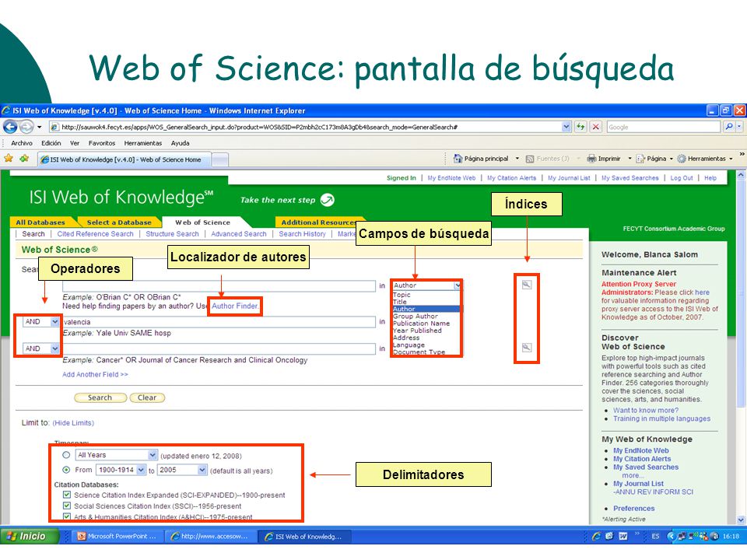Click the Take the next step arrow icon
The width and height of the screenshot is (747, 560).
pyautogui.click(x=328, y=200)
